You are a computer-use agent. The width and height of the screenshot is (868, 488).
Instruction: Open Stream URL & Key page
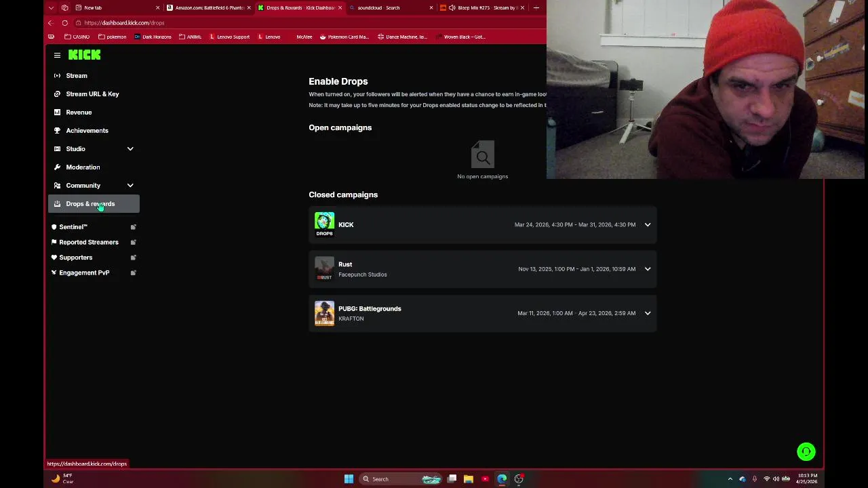tap(94, 94)
